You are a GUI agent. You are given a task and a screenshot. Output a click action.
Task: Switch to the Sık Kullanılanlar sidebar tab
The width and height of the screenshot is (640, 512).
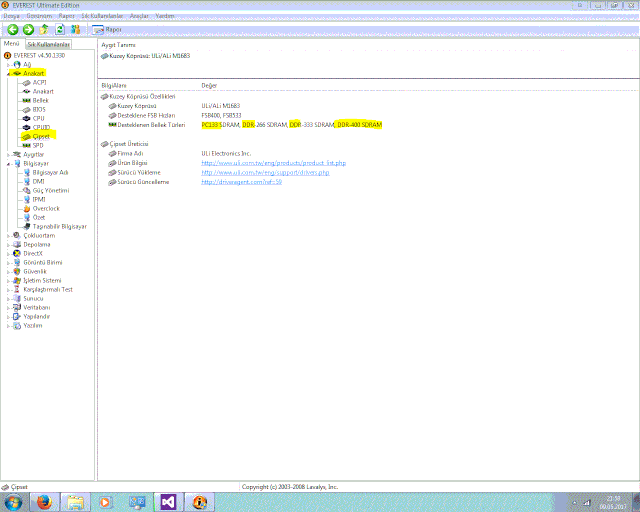coord(49,45)
